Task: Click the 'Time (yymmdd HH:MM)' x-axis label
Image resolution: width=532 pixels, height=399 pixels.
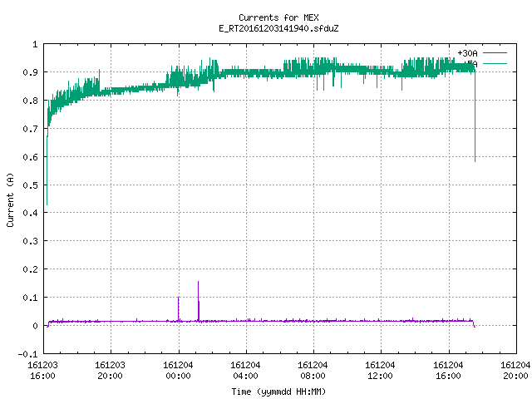Action: (x=278, y=392)
